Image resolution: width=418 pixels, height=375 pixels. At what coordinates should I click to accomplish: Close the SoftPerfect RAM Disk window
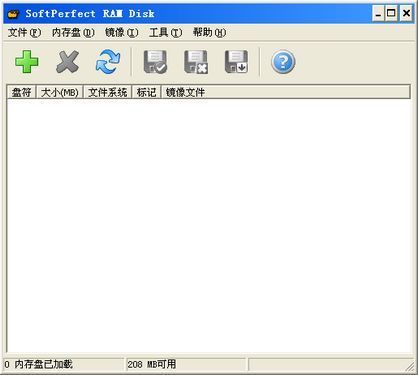(x=406, y=14)
